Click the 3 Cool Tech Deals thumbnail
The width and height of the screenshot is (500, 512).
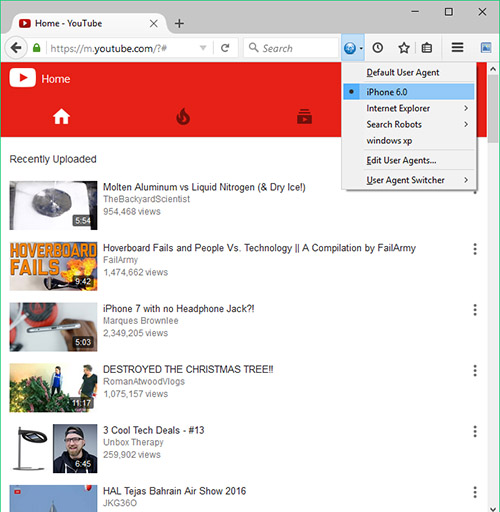[53, 448]
